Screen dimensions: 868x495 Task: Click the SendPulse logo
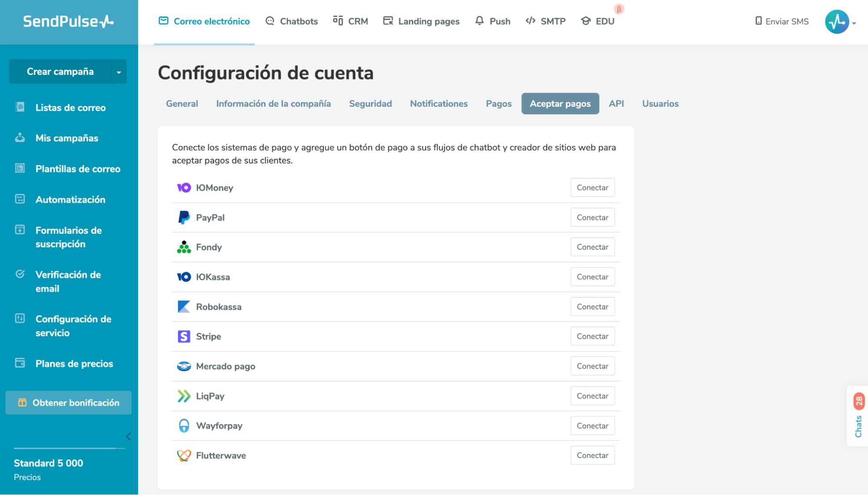(x=68, y=21)
